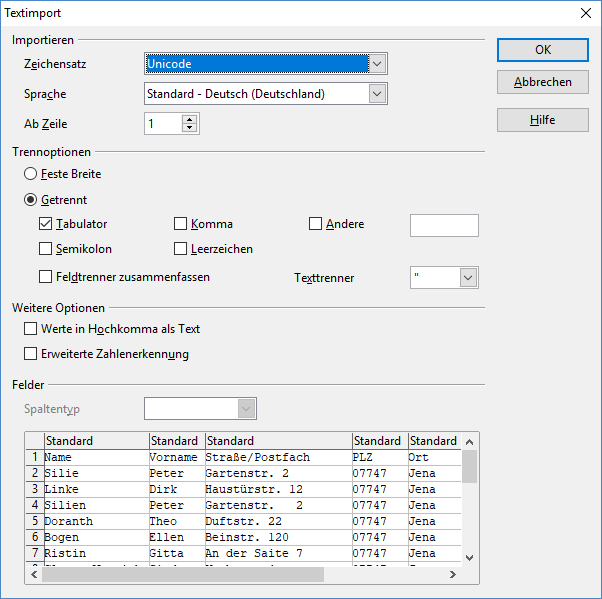Enable the Semikolon separator checkbox

46,249
